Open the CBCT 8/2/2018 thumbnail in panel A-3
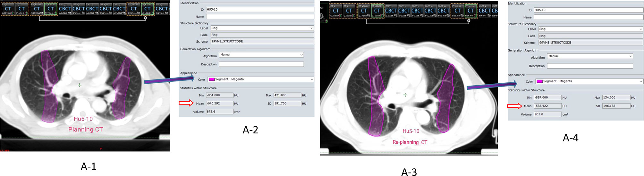 pos(391,11)
